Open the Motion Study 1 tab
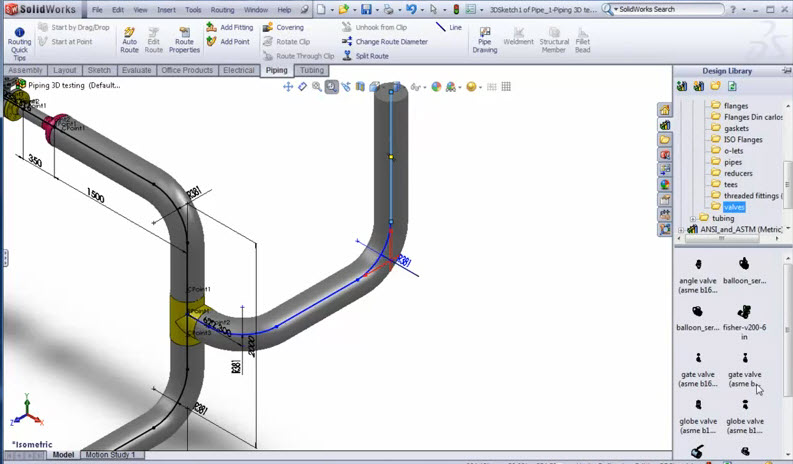The image size is (793, 464). tap(110, 455)
